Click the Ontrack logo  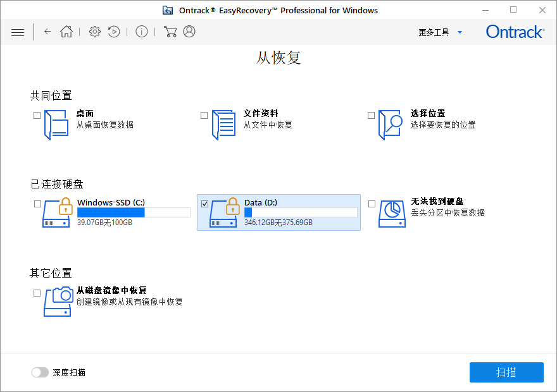pyautogui.click(x=515, y=32)
